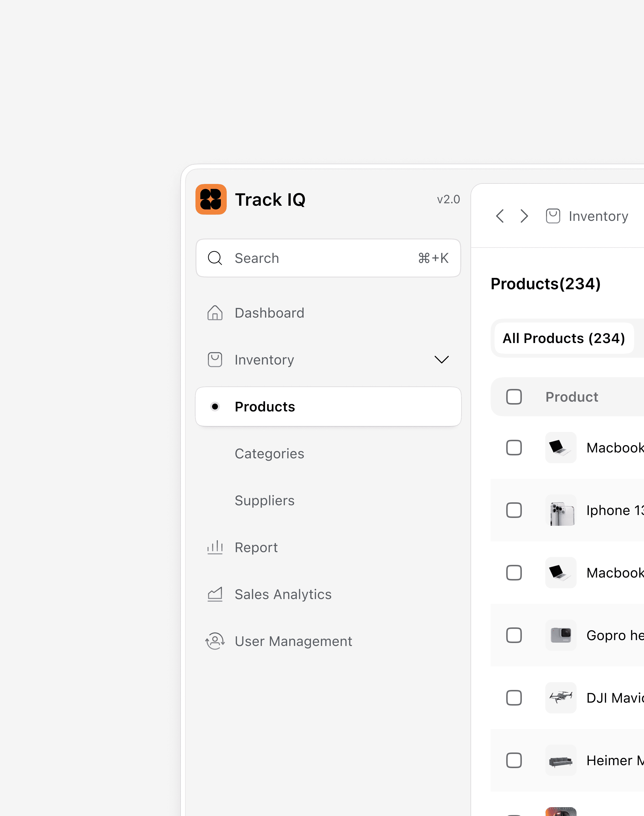Click the Track IQ orange logo icon

[x=211, y=199]
